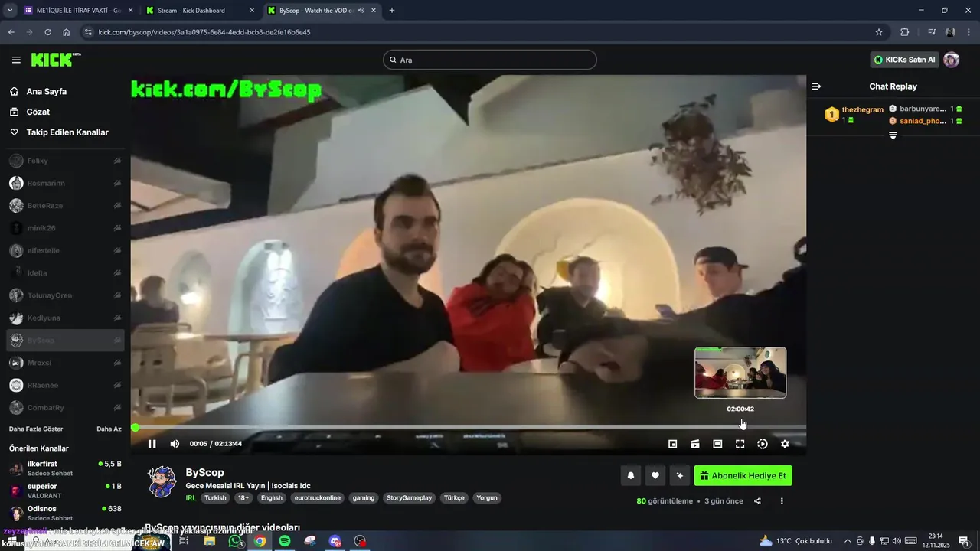Open the playback speed control
Viewport: 980px width, 551px height.
(x=763, y=444)
